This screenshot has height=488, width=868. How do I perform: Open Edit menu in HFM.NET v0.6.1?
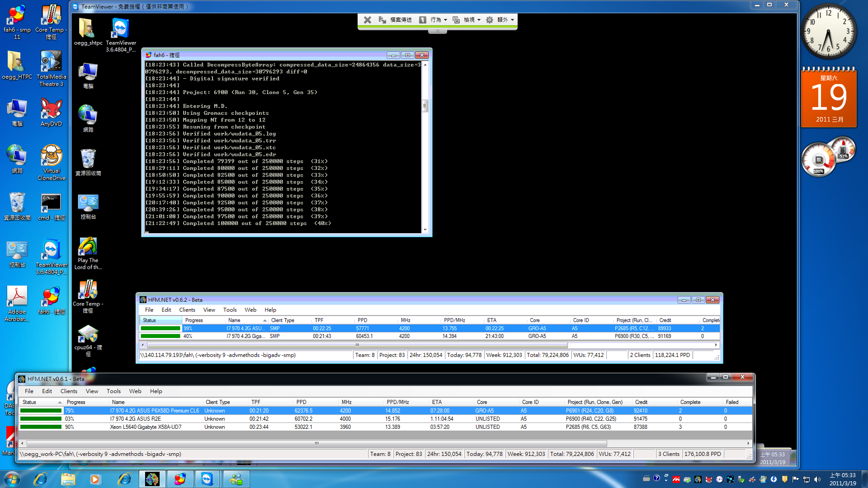click(47, 391)
